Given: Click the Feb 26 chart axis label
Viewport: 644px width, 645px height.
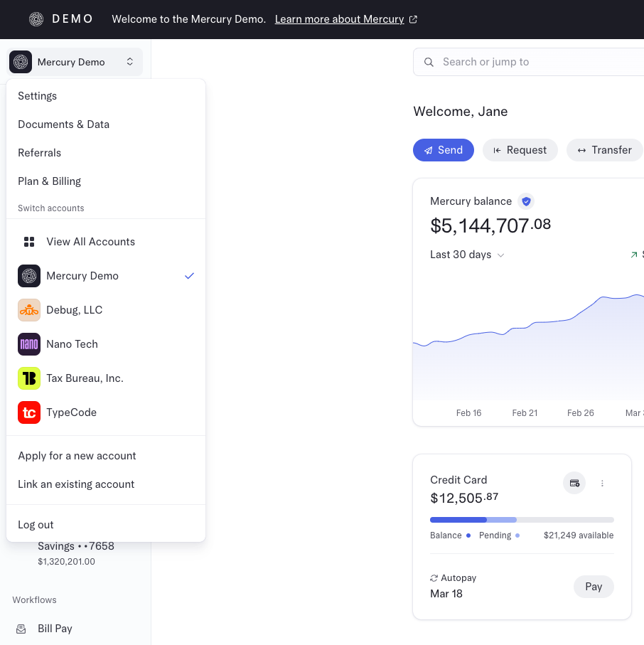Looking at the screenshot, I should click(581, 413).
